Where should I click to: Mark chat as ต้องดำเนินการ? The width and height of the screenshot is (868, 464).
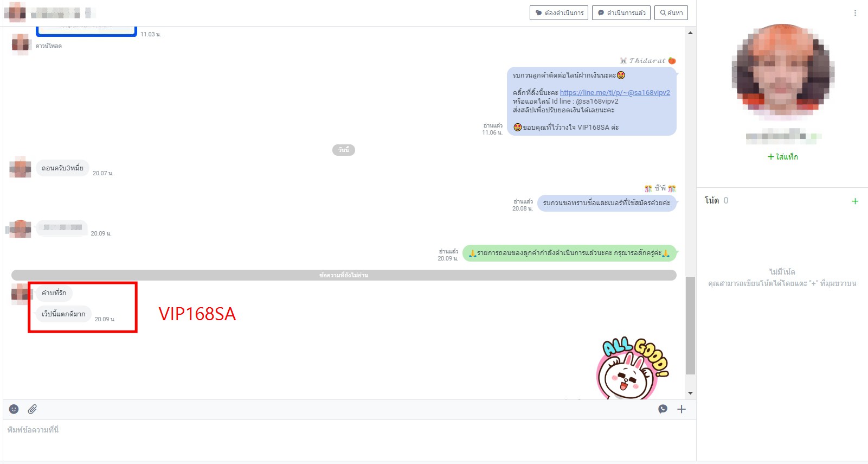click(558, 13)
